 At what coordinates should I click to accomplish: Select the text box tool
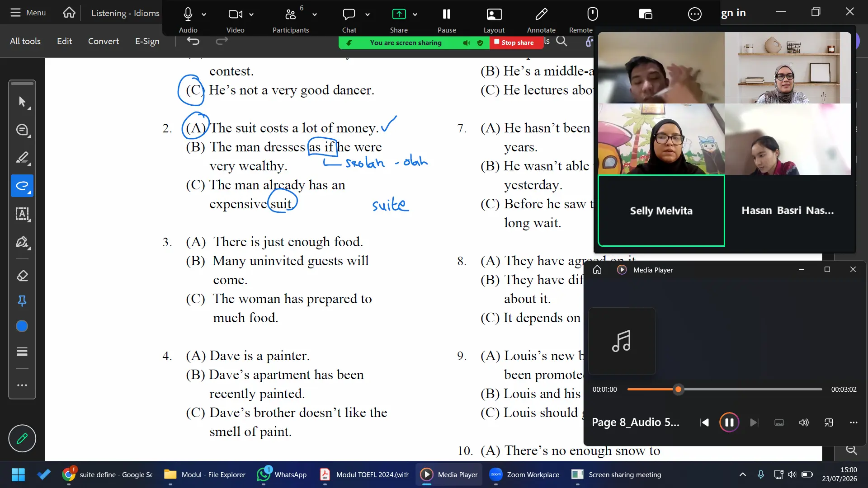[x=22, y=214]
